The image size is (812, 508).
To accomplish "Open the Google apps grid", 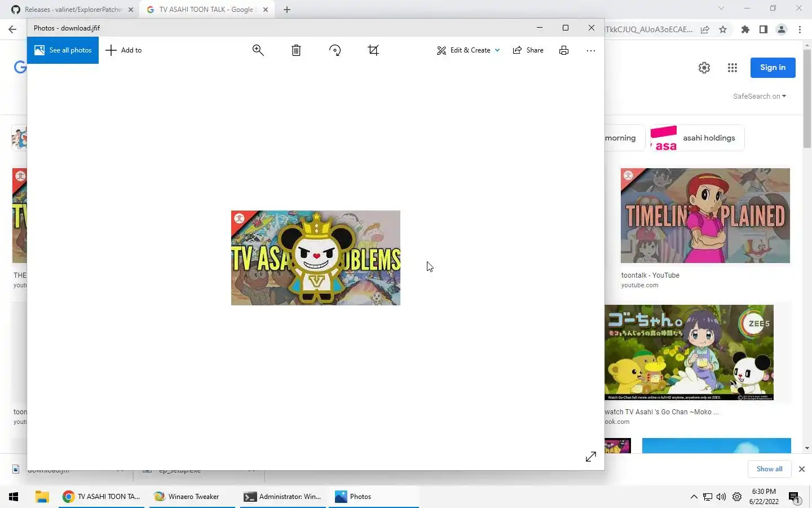I will point(732,68).
